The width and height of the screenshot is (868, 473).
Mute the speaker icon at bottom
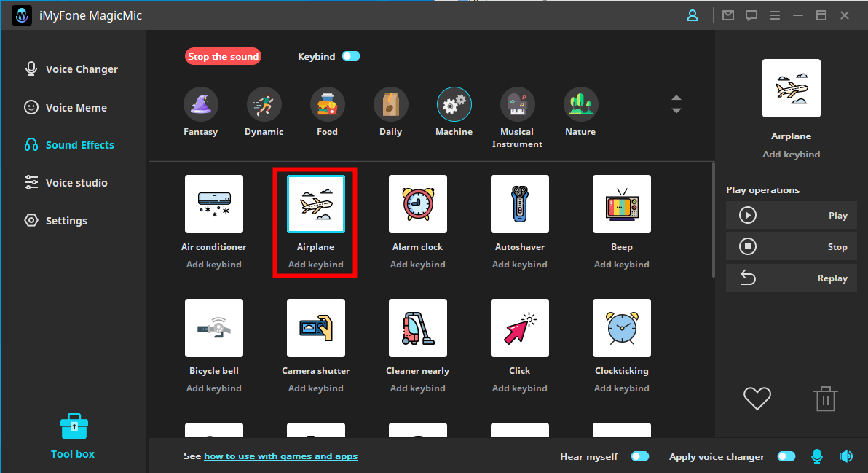click(x=846, y=456)
